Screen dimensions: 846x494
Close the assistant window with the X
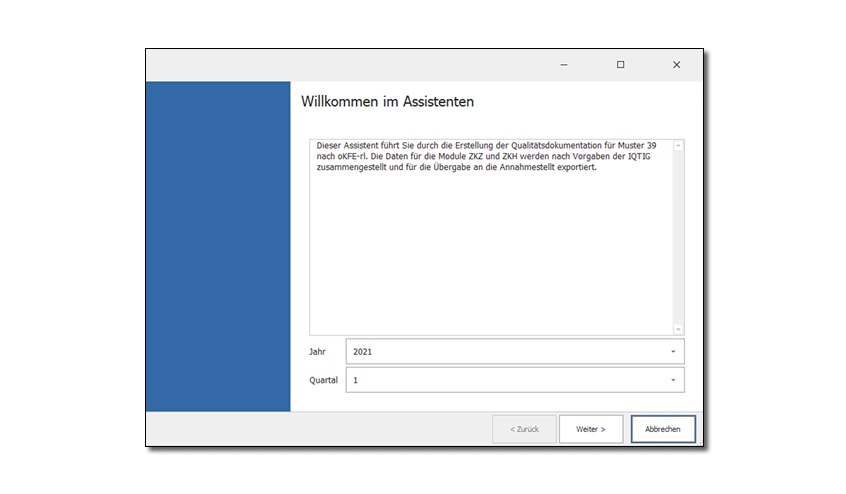click(x=676, y=65)
